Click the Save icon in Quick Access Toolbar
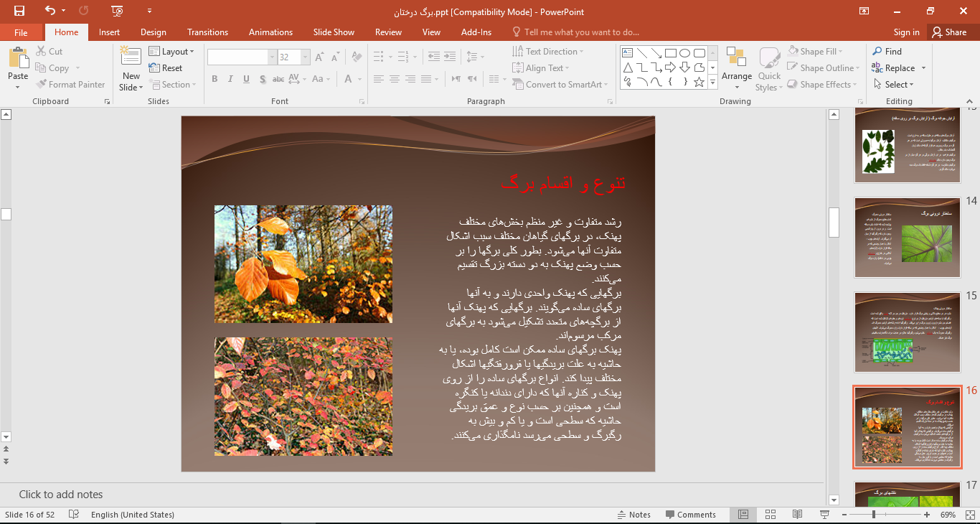The image size is (980, 524). tap(19, 11)
